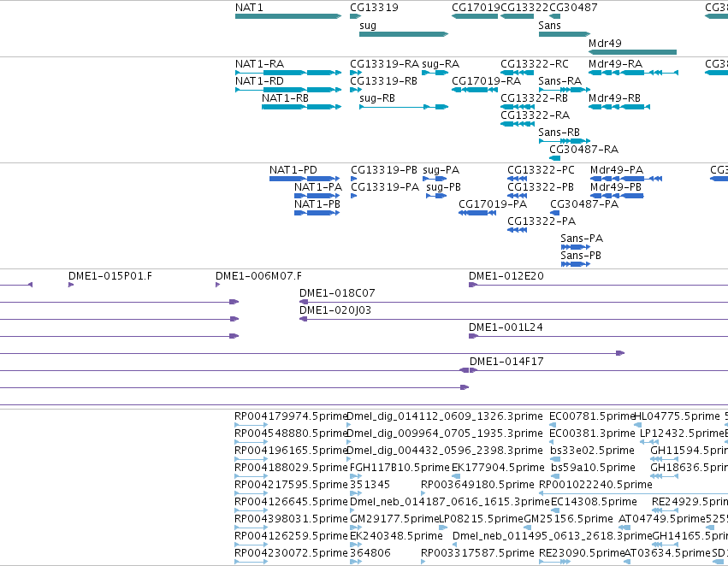The height and width of the screenshot is (566, 728).
Task: Select the DME1-020J03 BAC label
Action: pos(335,311)
